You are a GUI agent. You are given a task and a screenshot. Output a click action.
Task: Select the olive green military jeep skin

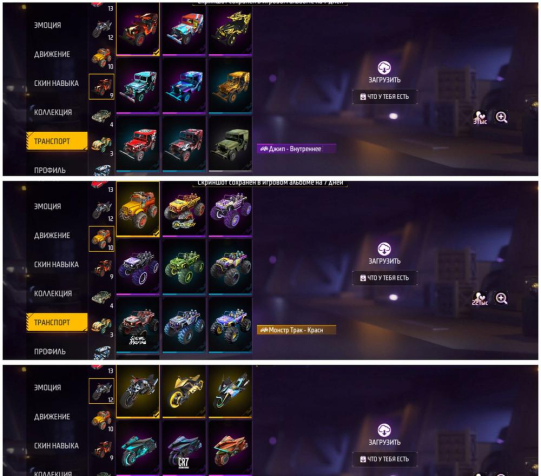tap(230, 143)
